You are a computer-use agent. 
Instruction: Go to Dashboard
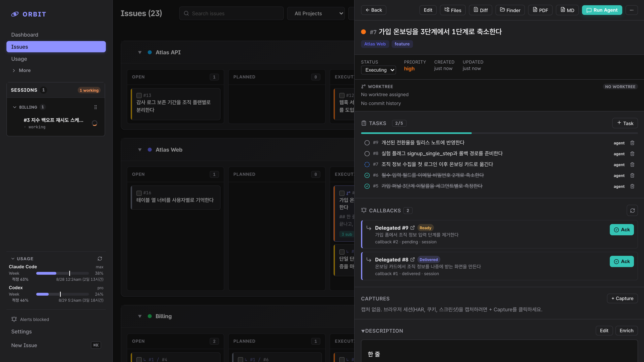point(25,35)
